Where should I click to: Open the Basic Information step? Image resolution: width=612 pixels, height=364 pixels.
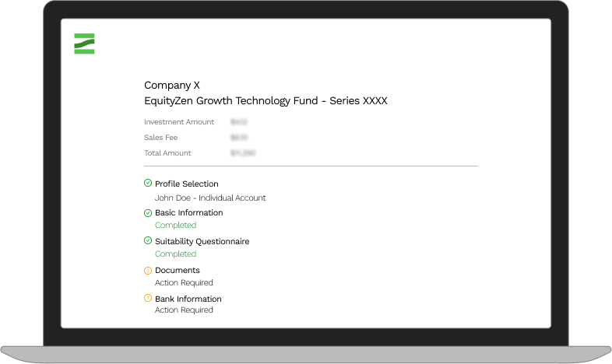point(189,213)
